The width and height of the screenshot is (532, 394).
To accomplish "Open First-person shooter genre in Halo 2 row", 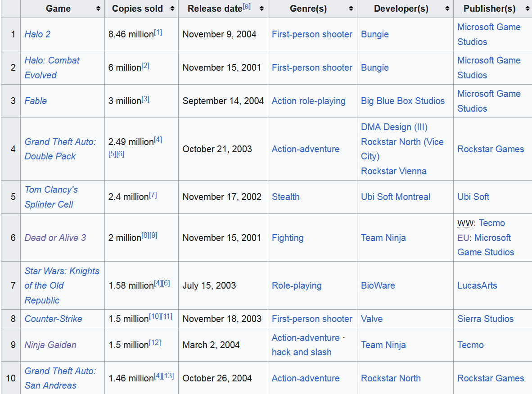I will tap(312, 34).
